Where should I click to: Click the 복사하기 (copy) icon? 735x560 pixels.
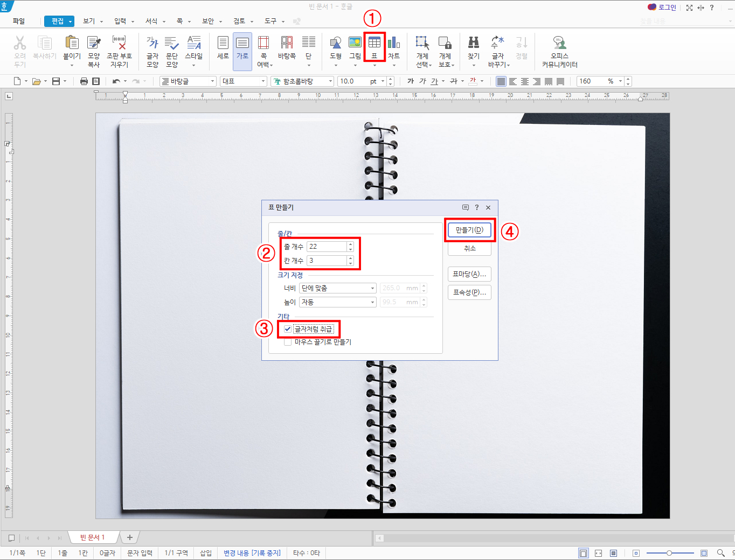pos(45,43)
